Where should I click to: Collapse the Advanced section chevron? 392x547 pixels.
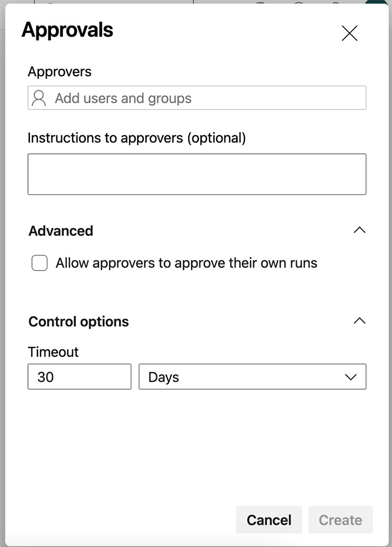tap(360, 230)
